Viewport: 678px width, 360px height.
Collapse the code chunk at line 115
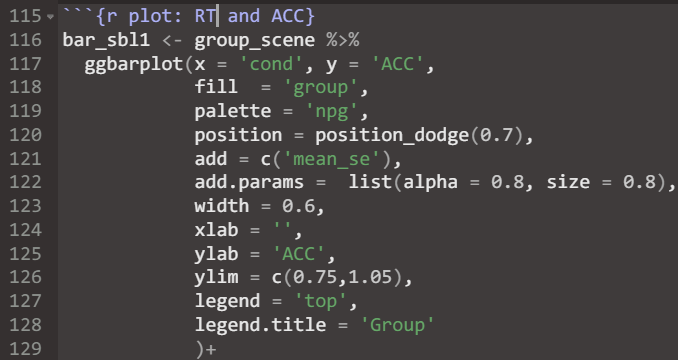pos(51,17)
